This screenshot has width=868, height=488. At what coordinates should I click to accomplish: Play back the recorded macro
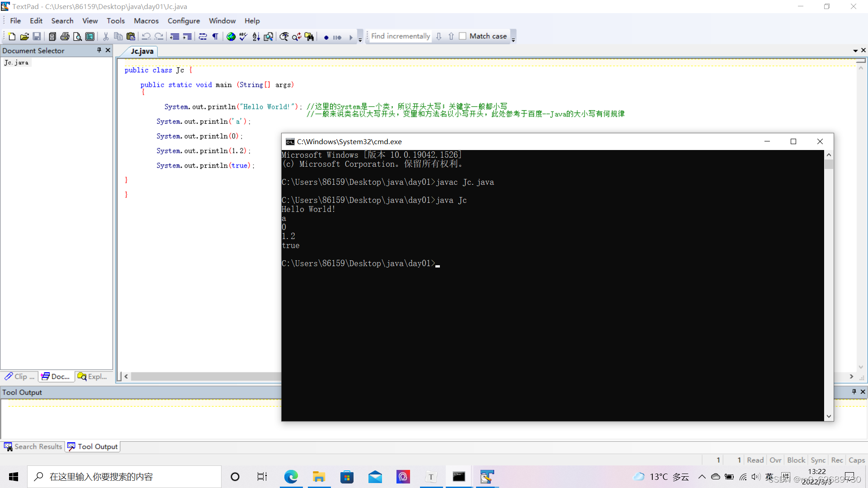[x=351, y=37]
